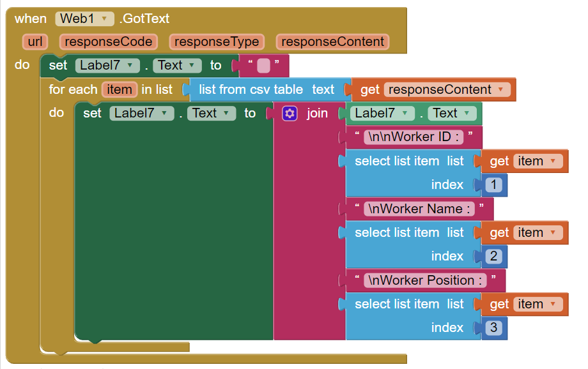
Task: Open the Web1 component dropdown
Action: (104, 19)
